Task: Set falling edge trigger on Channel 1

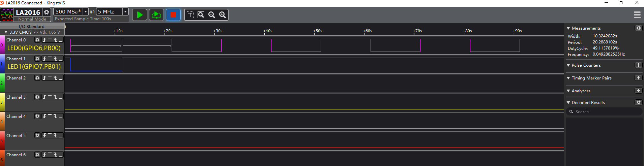Action: point(55,59)
